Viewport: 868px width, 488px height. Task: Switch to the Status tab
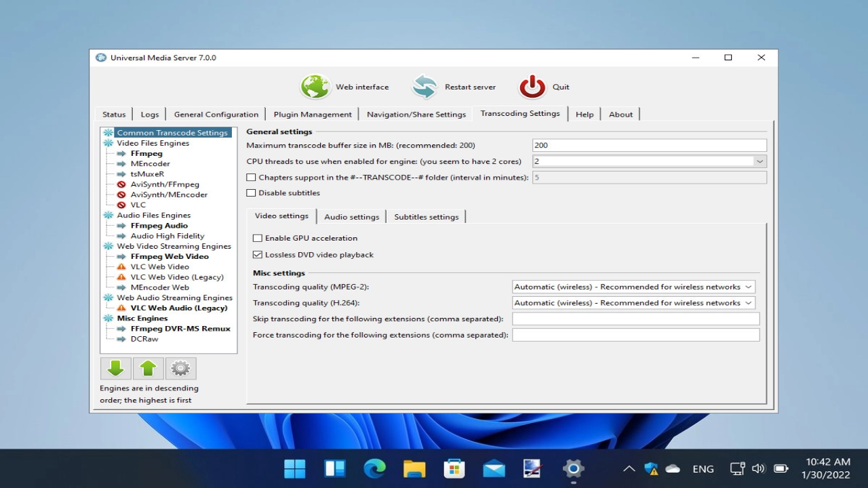tap(114, 115)
